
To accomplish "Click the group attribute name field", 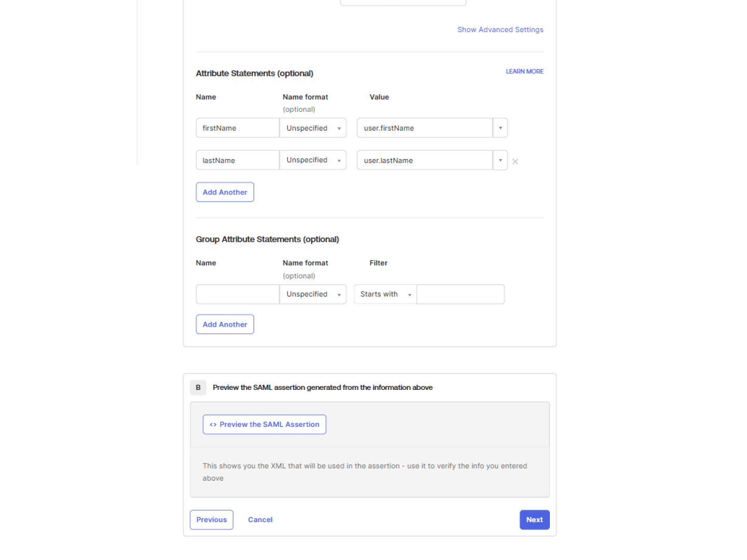I will (238, 294).
